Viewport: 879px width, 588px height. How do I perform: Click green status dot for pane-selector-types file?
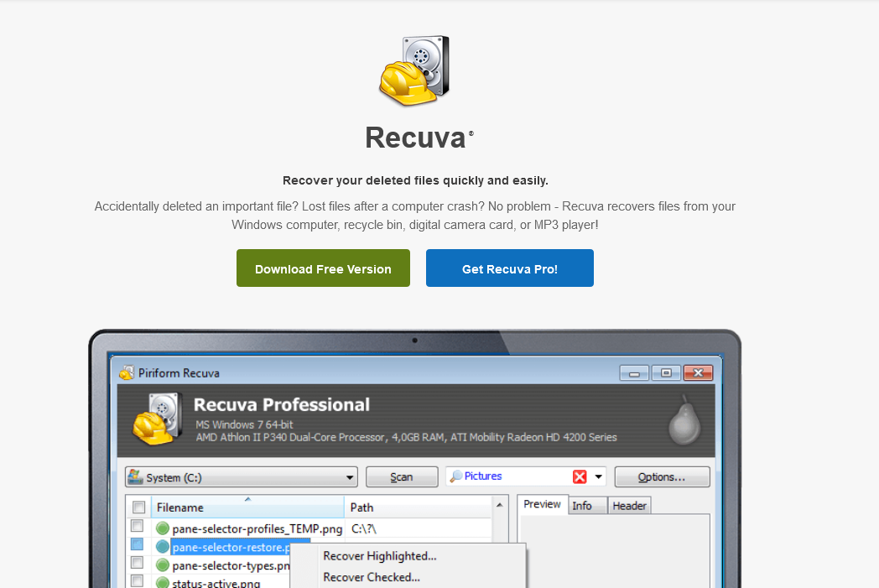click(x=163, y=565)
